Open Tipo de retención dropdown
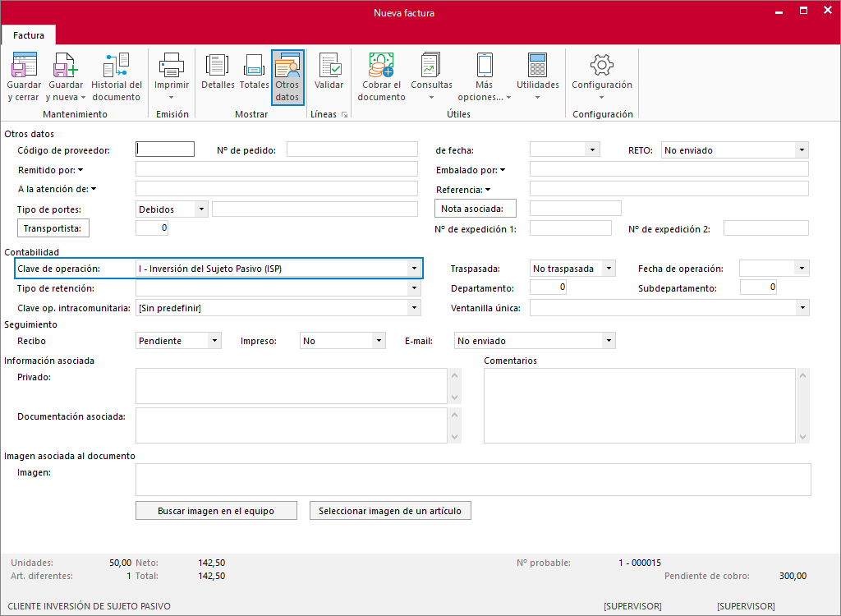Screen dimensions: 841x616 click(x=414, y=288)
